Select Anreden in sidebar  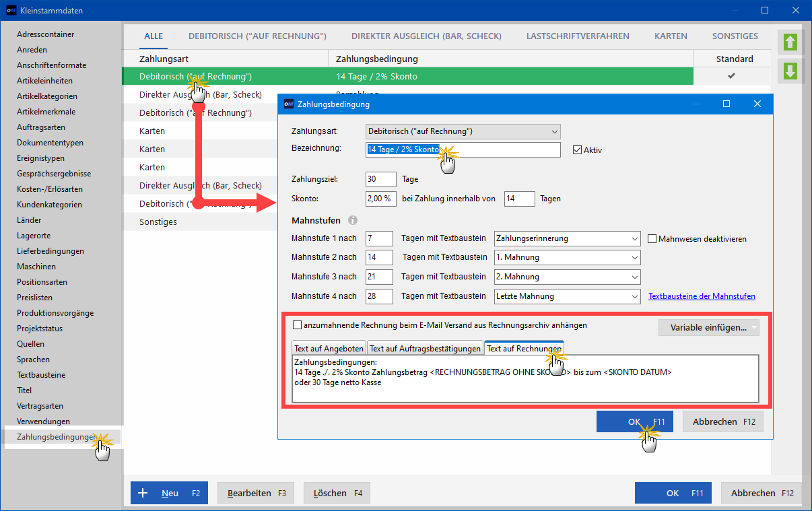[x=32, y=50]
